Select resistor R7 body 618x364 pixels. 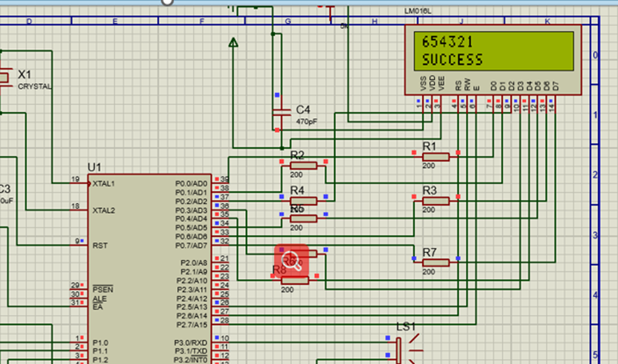coord(435,263)
